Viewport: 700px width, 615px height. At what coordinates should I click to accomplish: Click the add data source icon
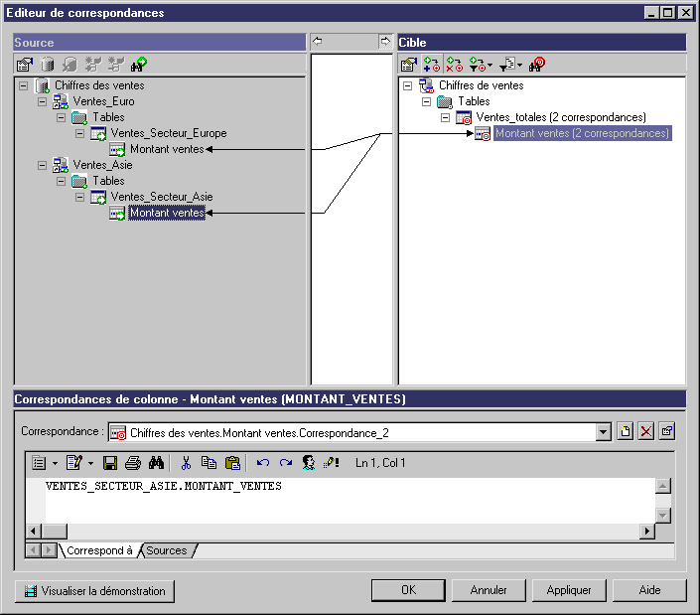(47, 65)
